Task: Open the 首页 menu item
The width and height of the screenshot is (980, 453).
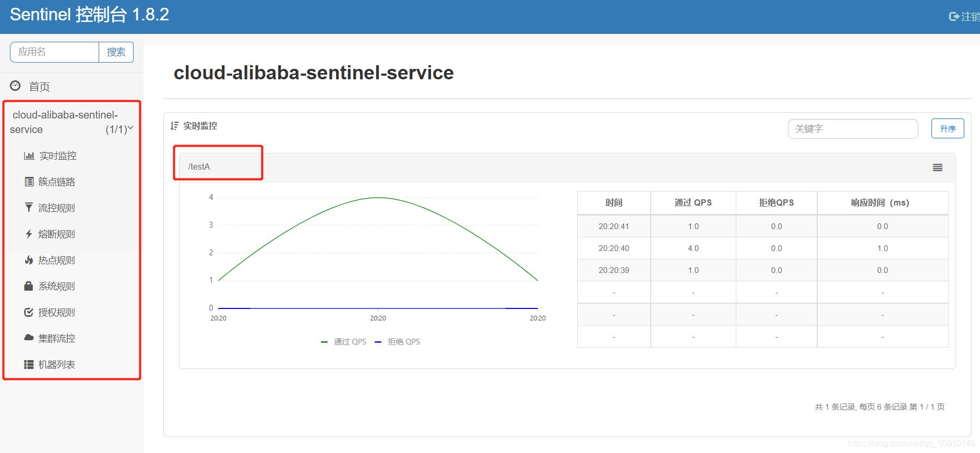Action: click(39, 87)
